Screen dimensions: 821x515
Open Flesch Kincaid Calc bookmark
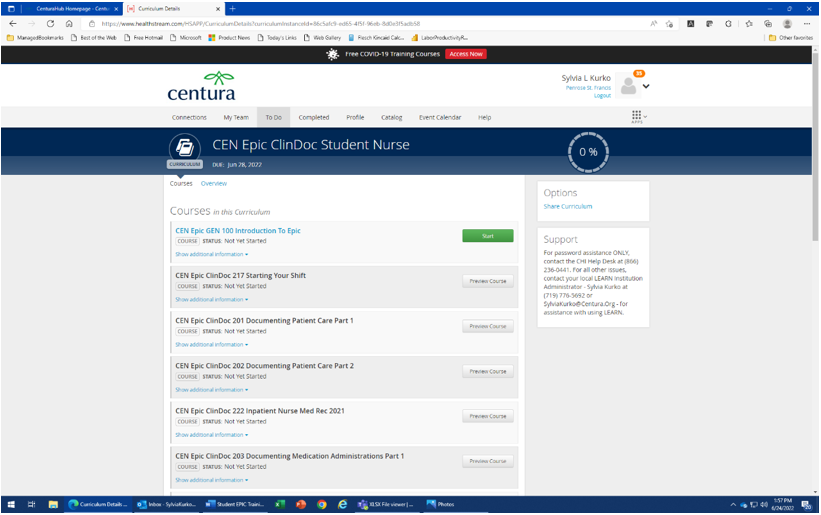click(376, 38)
